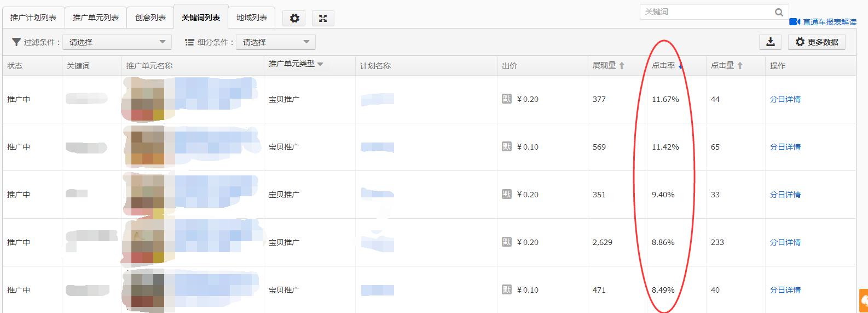Select the 推广单元列表 tab
The width and height of the screenshot is (868, 313).
(96, 18)
